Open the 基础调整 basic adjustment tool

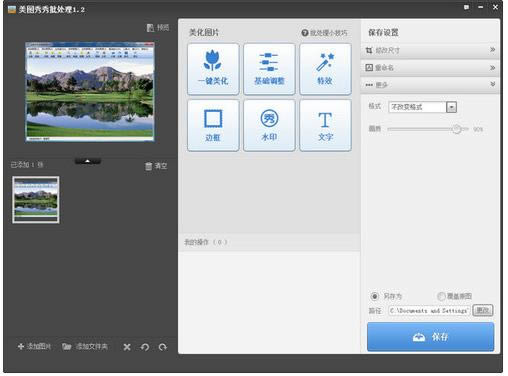pyautogui.click(x=269, y=69)
